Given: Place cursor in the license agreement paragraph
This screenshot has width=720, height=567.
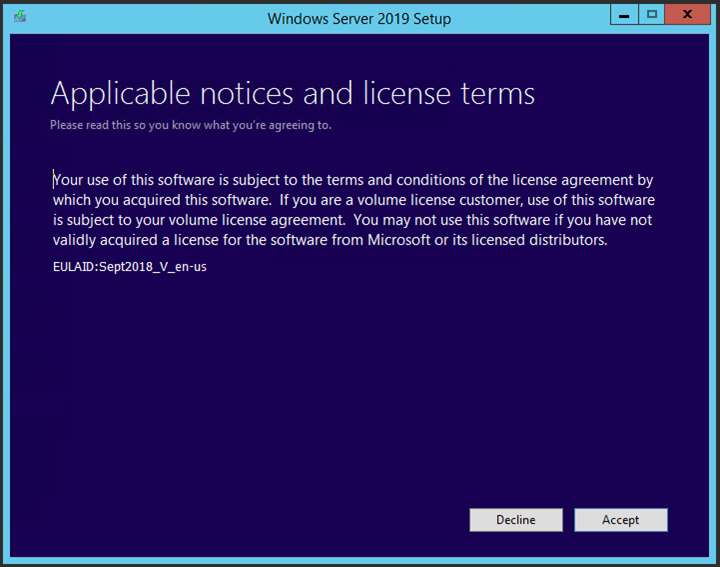Looking at the screenshot, I should [354, 210].
